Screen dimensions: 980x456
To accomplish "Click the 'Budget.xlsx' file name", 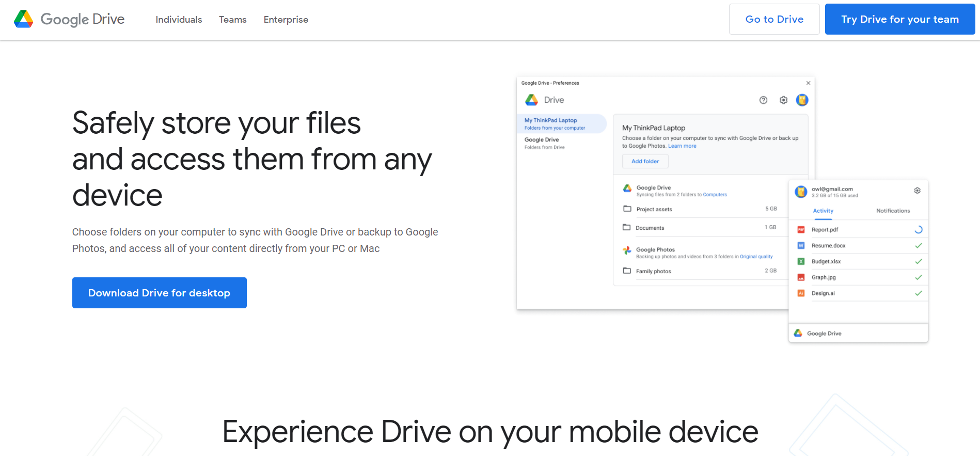I will [826, 262].
